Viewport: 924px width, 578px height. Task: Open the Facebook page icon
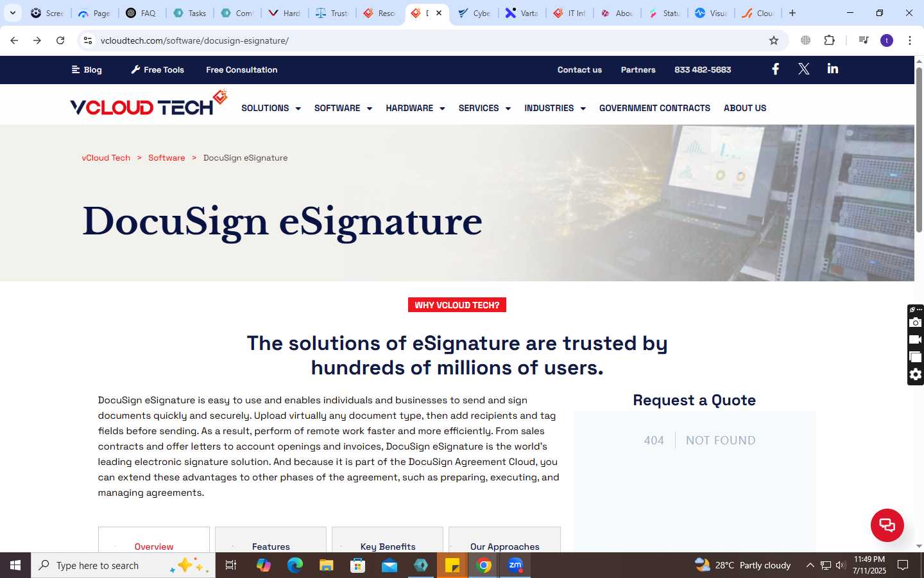[775, 69]
